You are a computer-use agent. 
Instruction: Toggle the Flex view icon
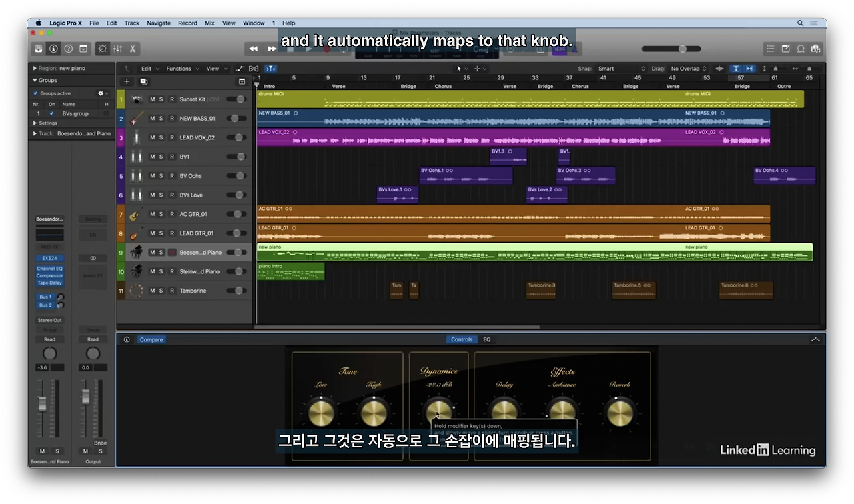[x=254, y=68]
